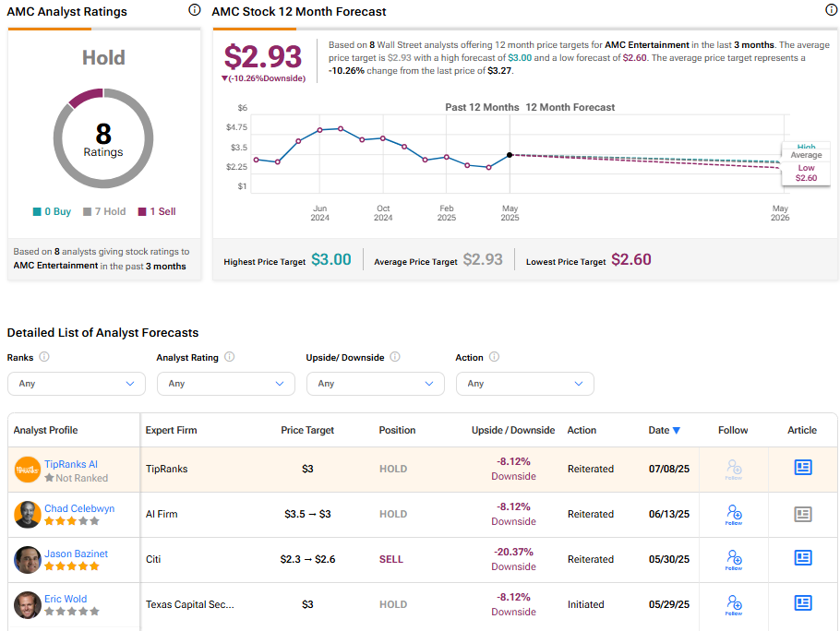Click $2.3 → $2.6 price target cell
Image resolution: width=840 pixels, height=631 pixels.
[x=307, y=559]
